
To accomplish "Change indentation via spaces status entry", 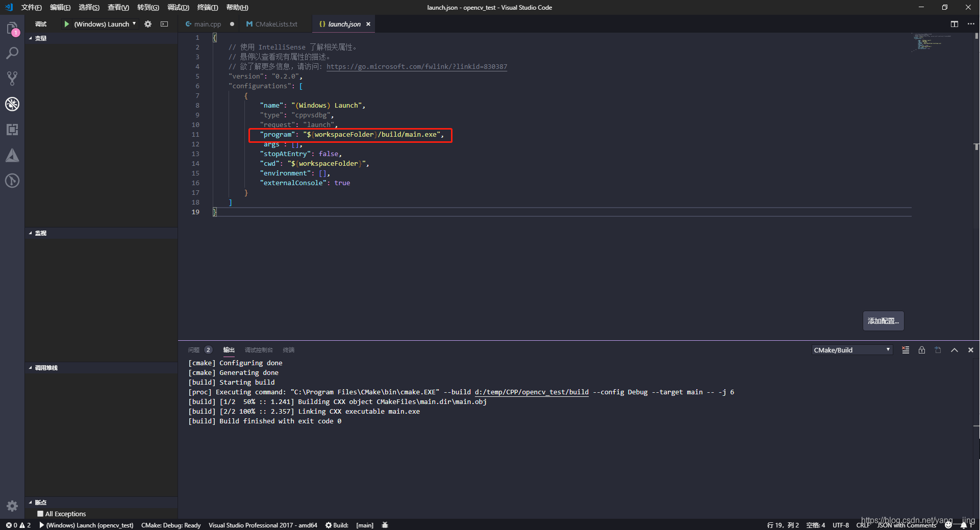I will coord(815,525).
